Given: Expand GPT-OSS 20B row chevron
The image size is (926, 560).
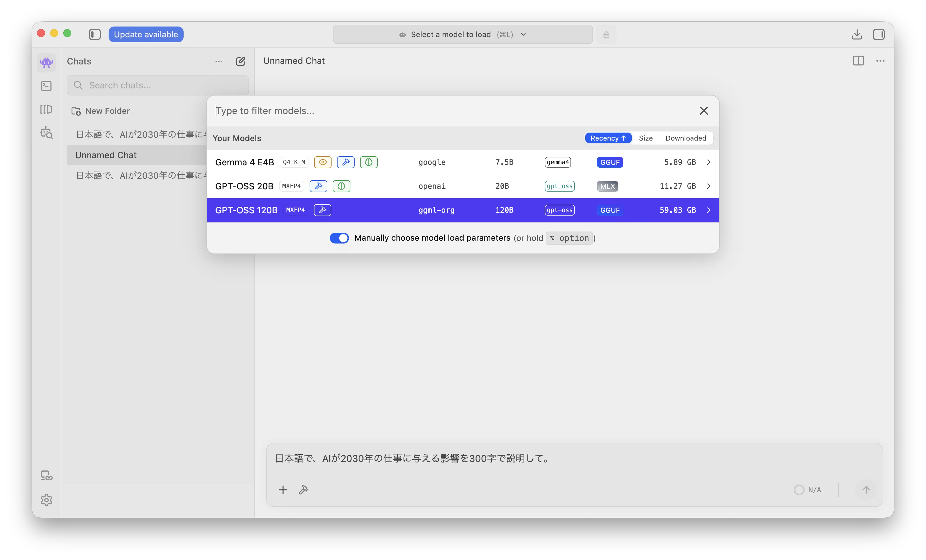Looking at the screenshot, I should [x=708, y=186].
